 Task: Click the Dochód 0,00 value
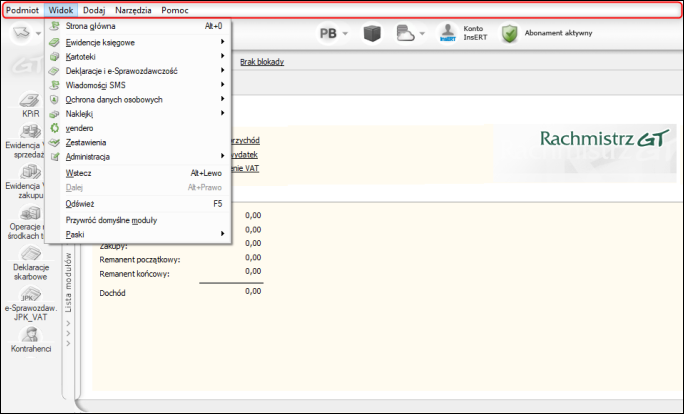click(x=253, y=291)
